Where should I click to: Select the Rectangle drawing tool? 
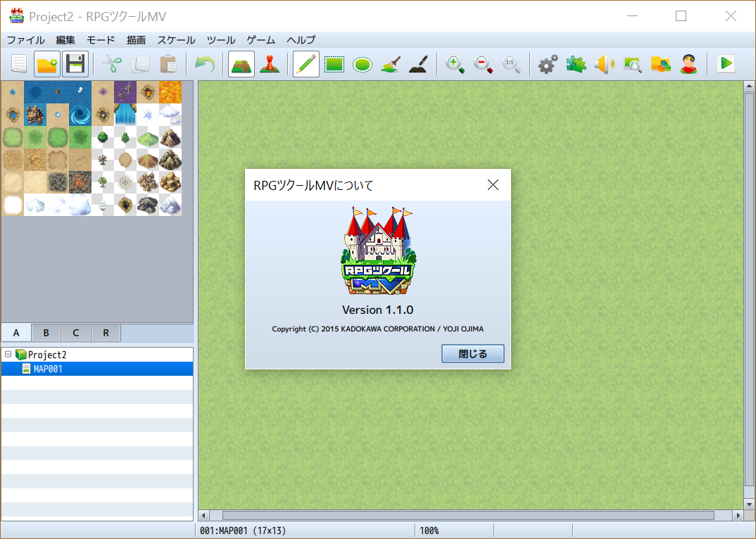[x=334, y=64]
